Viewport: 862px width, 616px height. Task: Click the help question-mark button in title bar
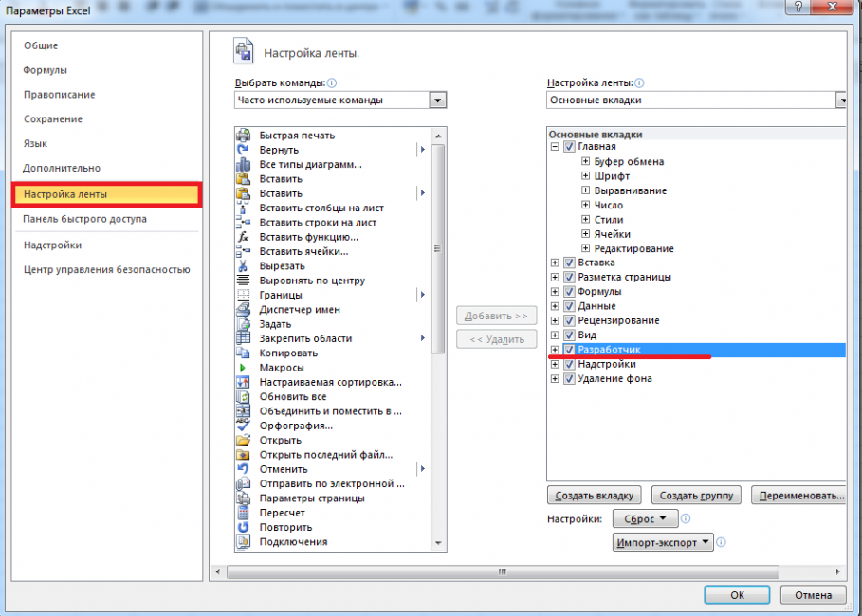click(798, 7)
